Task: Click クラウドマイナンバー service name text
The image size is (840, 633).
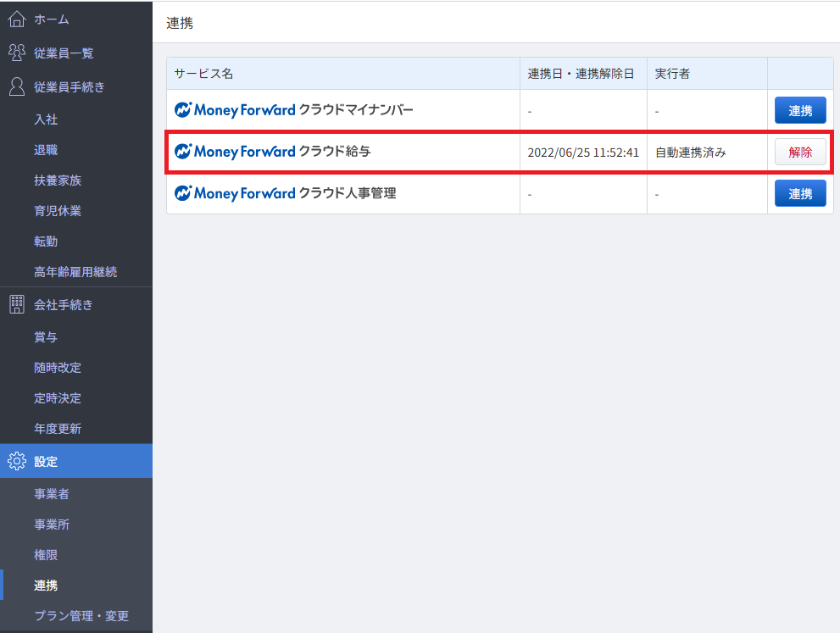Action: (356, 110)
